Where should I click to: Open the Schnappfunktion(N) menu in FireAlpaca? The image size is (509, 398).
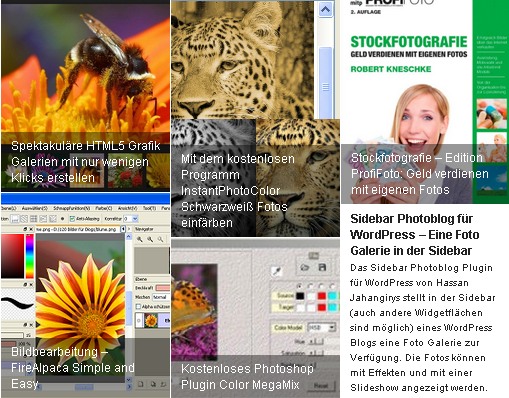72,208
